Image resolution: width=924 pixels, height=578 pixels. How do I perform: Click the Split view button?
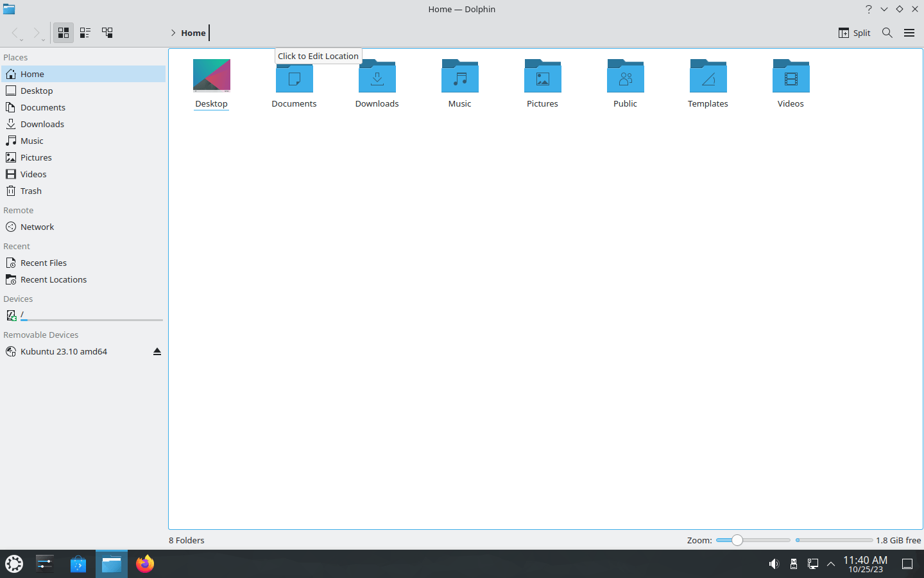[x=854, y=33]
